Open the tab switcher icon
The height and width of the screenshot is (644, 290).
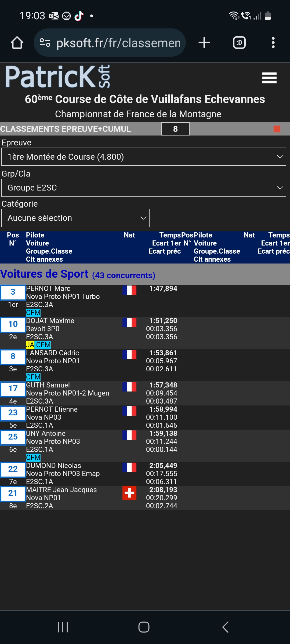[x=239, y=43]
